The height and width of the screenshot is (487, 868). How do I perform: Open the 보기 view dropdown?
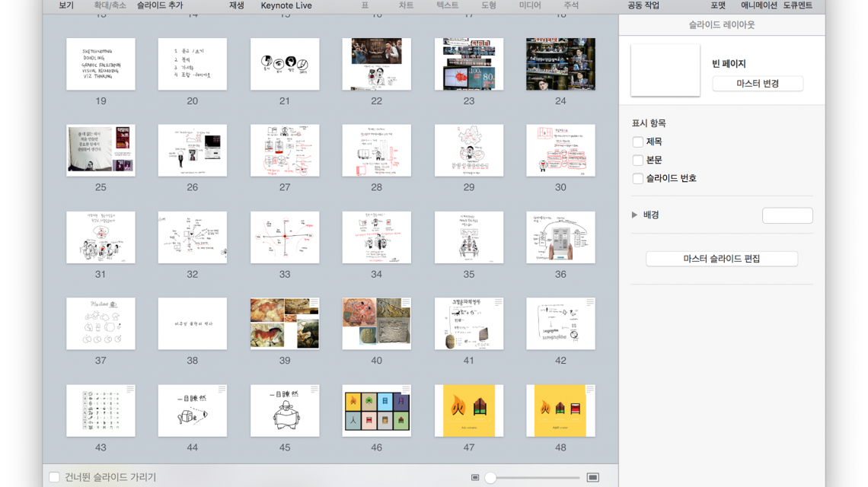point(66,5)
